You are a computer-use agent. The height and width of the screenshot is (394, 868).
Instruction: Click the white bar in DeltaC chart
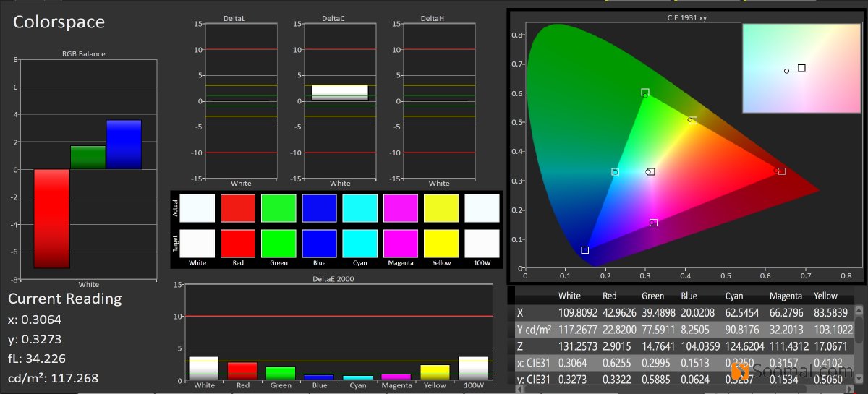[340, 93]
